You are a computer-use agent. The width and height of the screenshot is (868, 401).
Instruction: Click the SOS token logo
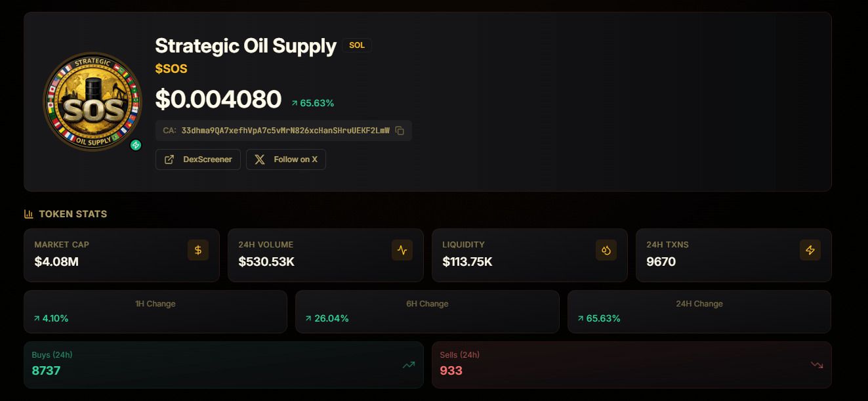92,102
